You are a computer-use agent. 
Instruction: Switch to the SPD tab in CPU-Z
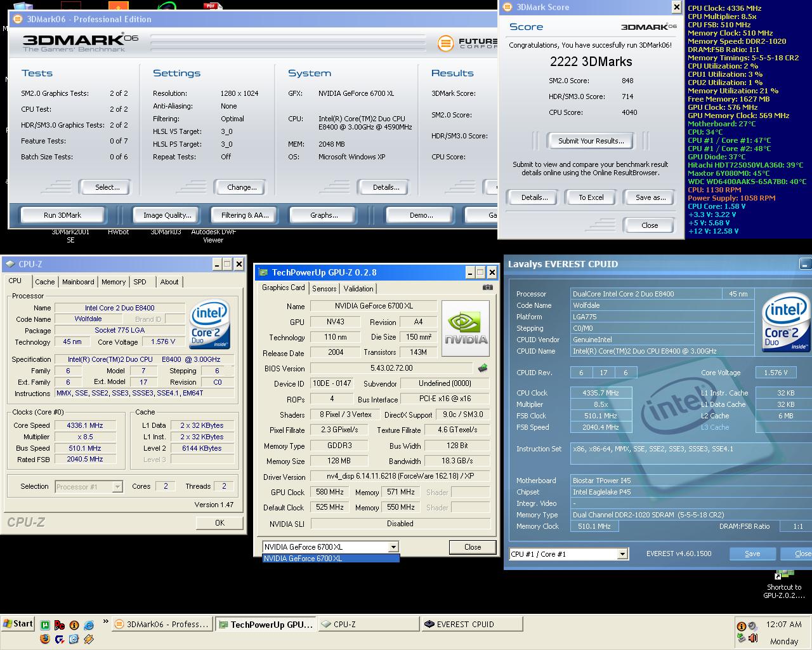point(140,282)
